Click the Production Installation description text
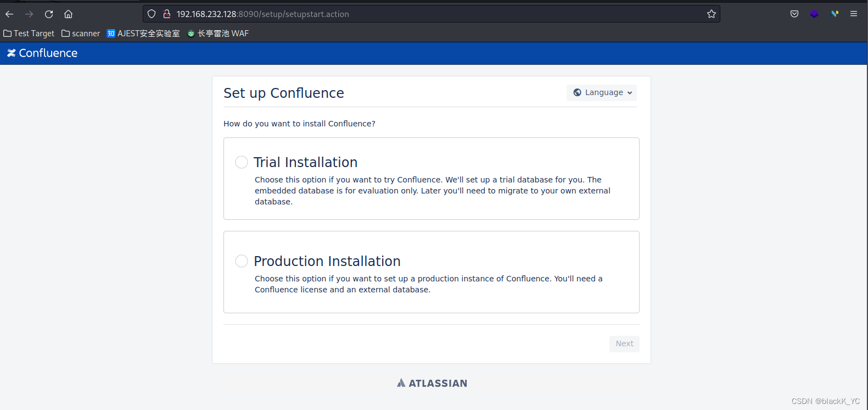The width and height of the screenshot is (868, 410). coord(429,284)
